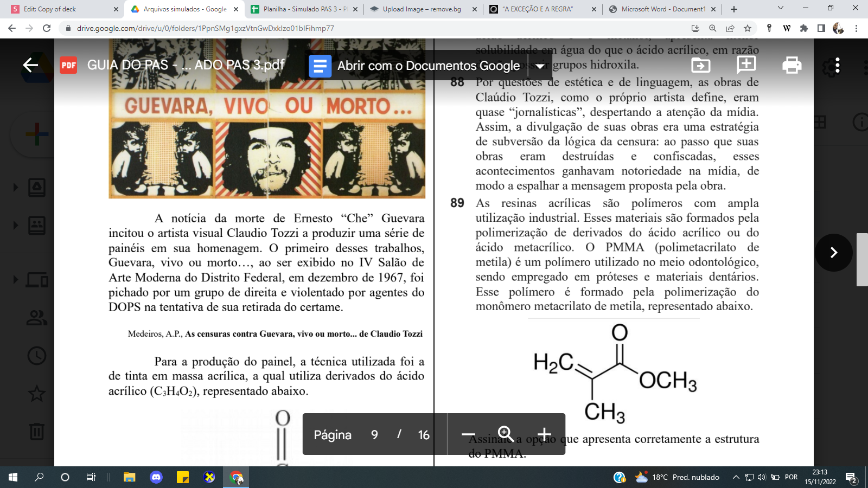Open Chrome icon on taskbar
Image resolution: width=868 pixels, height=488 pixels.
click(237, 477)
